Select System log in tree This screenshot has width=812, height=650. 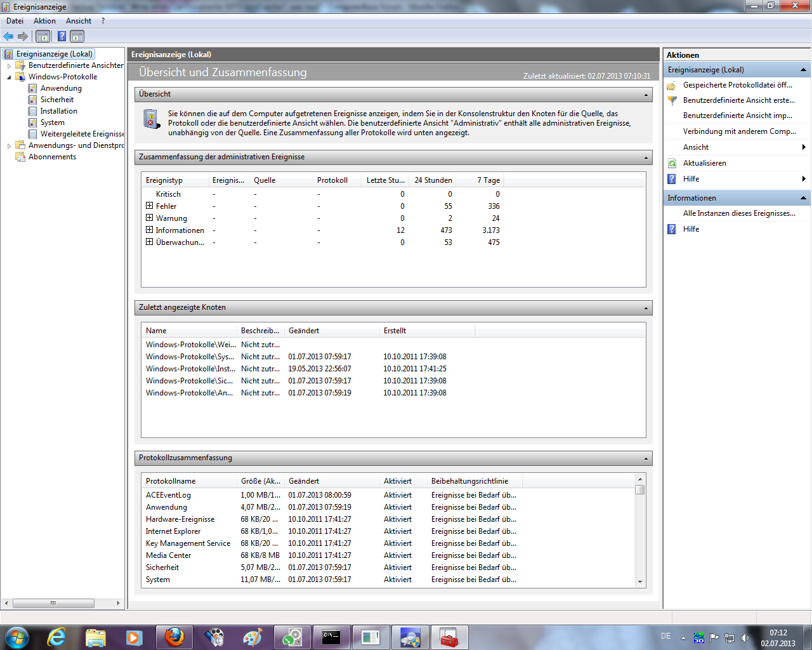[52, 123]
